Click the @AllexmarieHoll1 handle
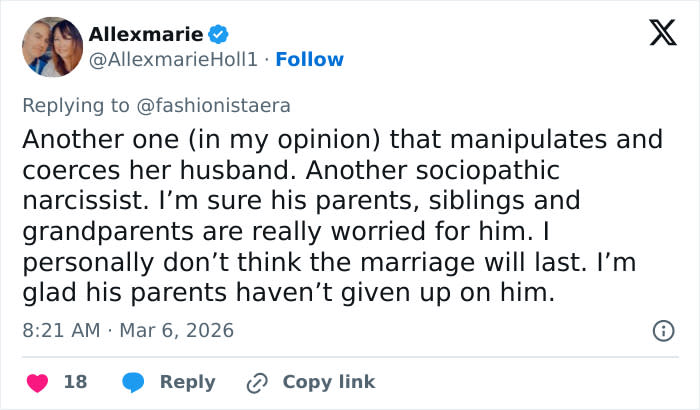The height and width of the screenshot is (410, 700). point(174,59)
